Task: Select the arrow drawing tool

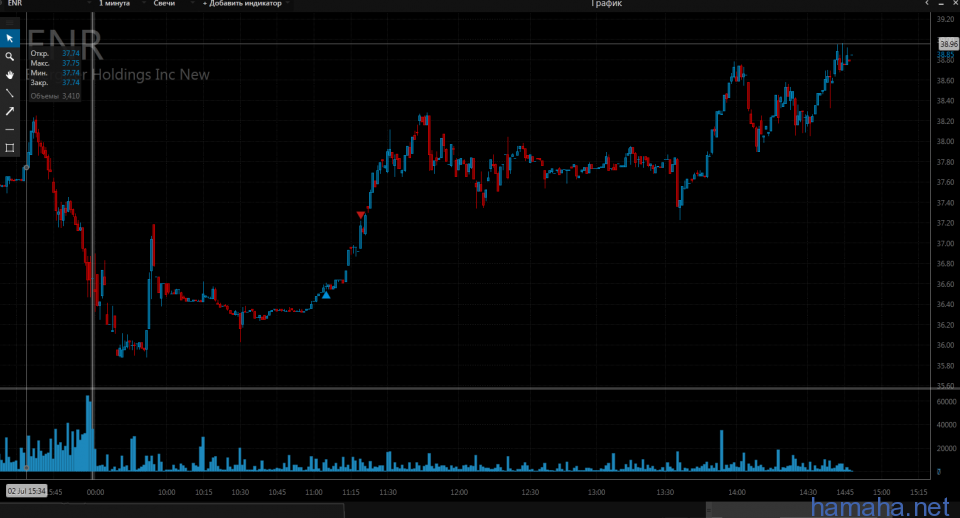Action: pyautogui.click(x=10, y=111)
